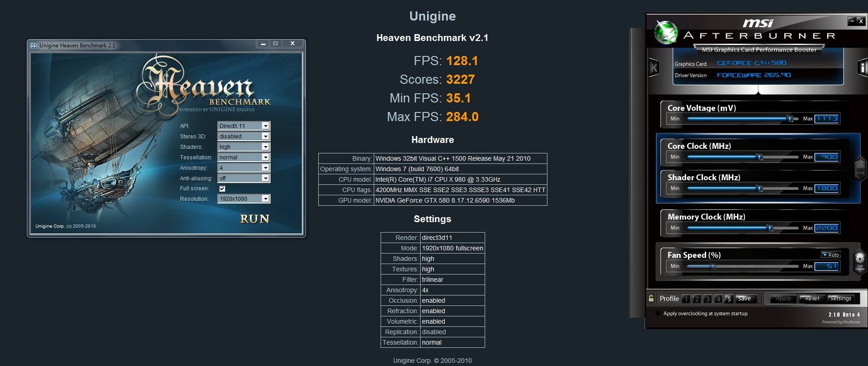Image resolution: width=868 pixels, height=366 pixels.
Task: Click the Core Voltage slider handle
Action: click(x=790, y=119)
